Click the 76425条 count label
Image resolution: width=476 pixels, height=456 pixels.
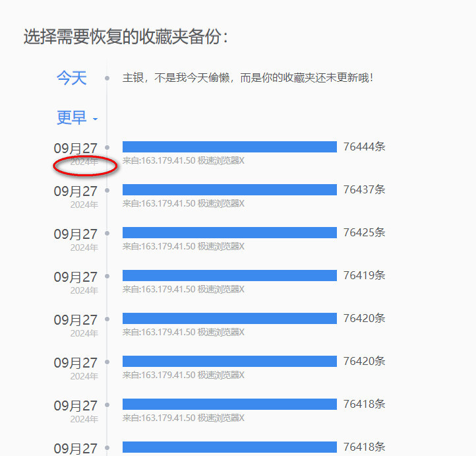tap(364, 232)
